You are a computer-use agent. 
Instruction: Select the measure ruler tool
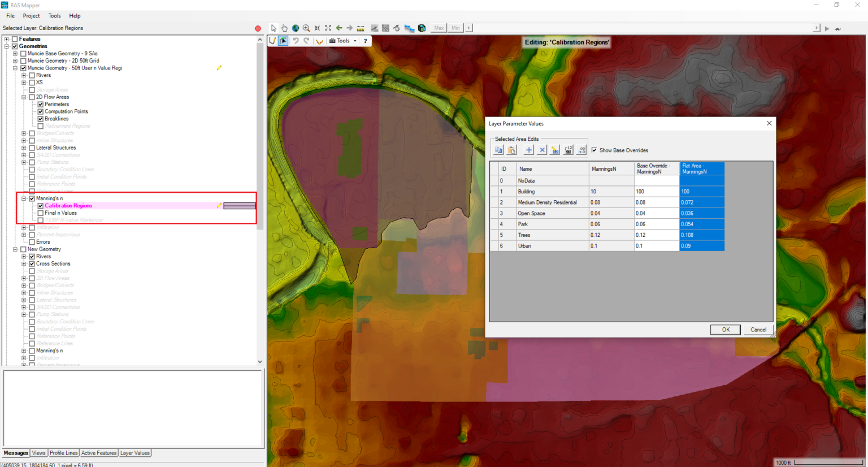click(x=361, y=28)
